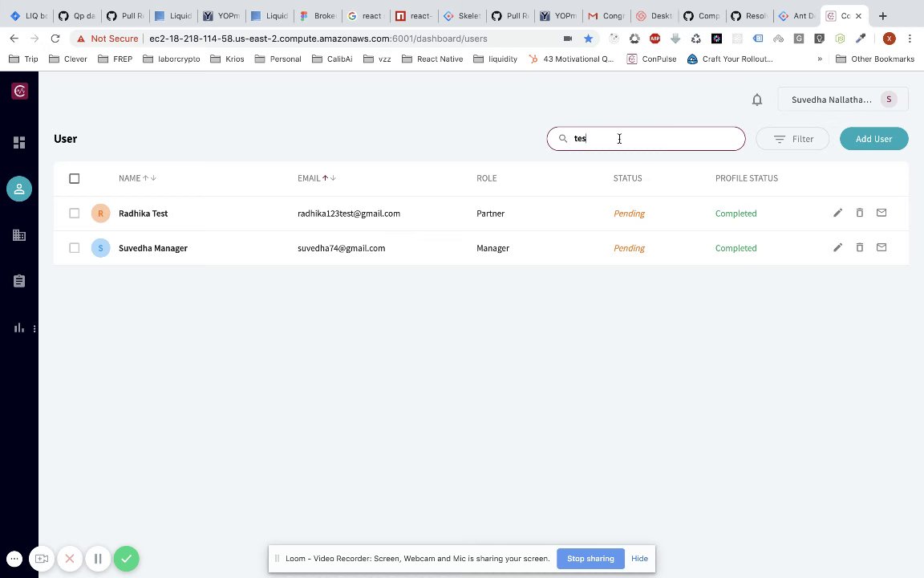924x578 pixels.
Task: Cancel Loom recording with red X
Action: coord(70,559)
